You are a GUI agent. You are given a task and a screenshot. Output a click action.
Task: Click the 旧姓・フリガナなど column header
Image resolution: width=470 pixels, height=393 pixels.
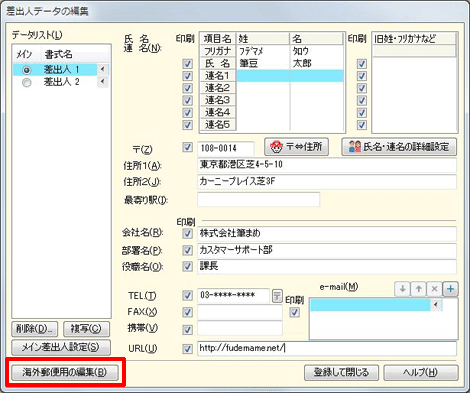pos(414,39)
